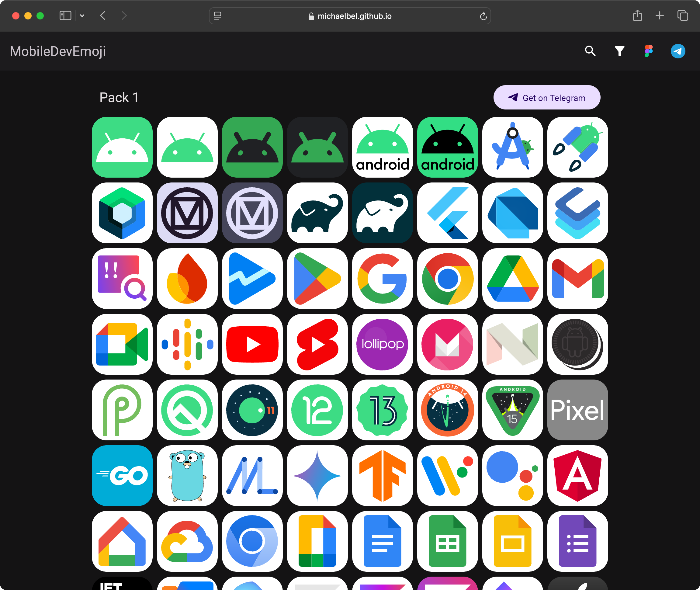Viewport: 700px width, 590px height.
Task: Select the Firebase flame emoji
Action: [187, 279]
